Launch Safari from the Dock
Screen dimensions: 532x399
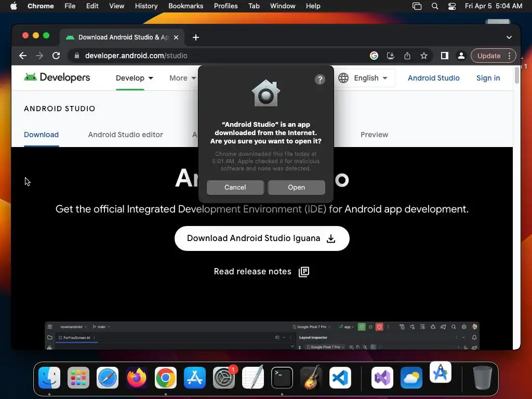[108, 378]
